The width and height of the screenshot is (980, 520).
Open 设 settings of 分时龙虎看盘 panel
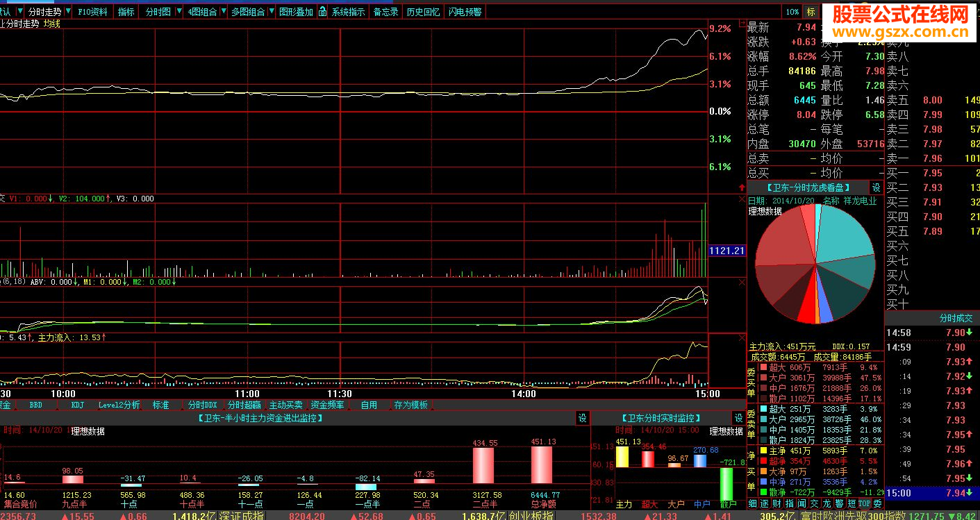876,187
